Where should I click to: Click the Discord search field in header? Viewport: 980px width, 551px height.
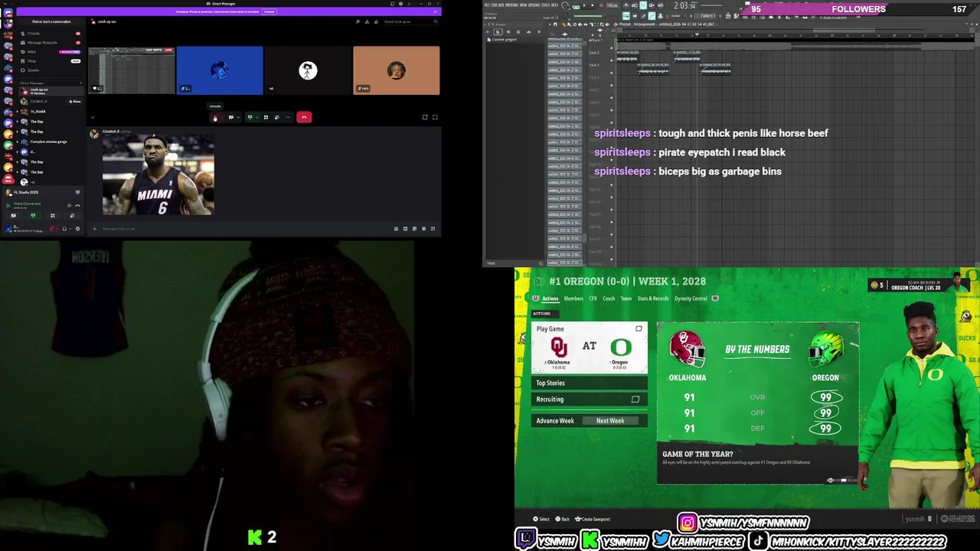click(x=411, y=21)
